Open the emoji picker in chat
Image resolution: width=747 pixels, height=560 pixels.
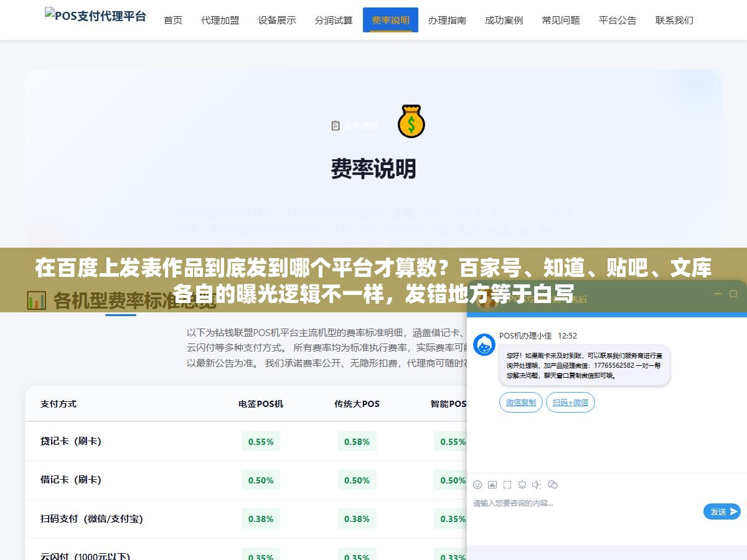(477, 485)
